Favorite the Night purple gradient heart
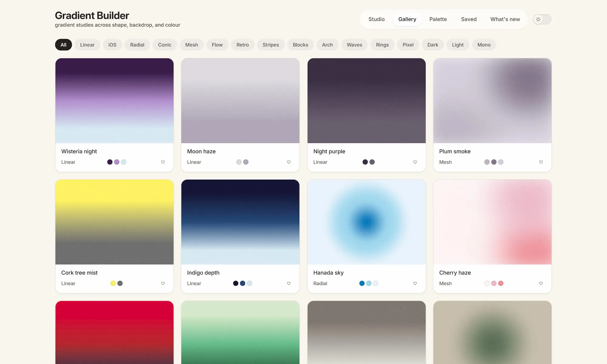This screenshot has width=607, height=364. pyautogui.click(x=415, y=162)
